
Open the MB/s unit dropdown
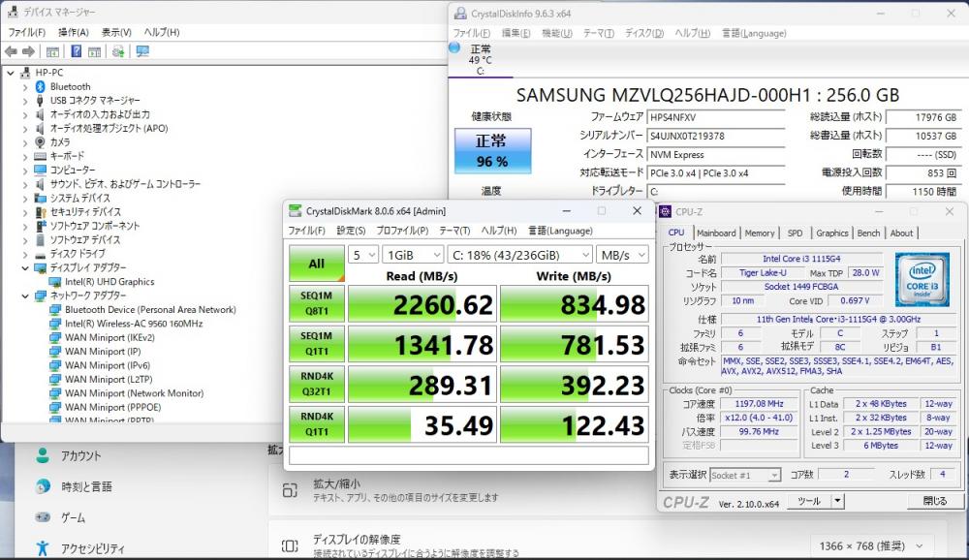tap(622, 255)
